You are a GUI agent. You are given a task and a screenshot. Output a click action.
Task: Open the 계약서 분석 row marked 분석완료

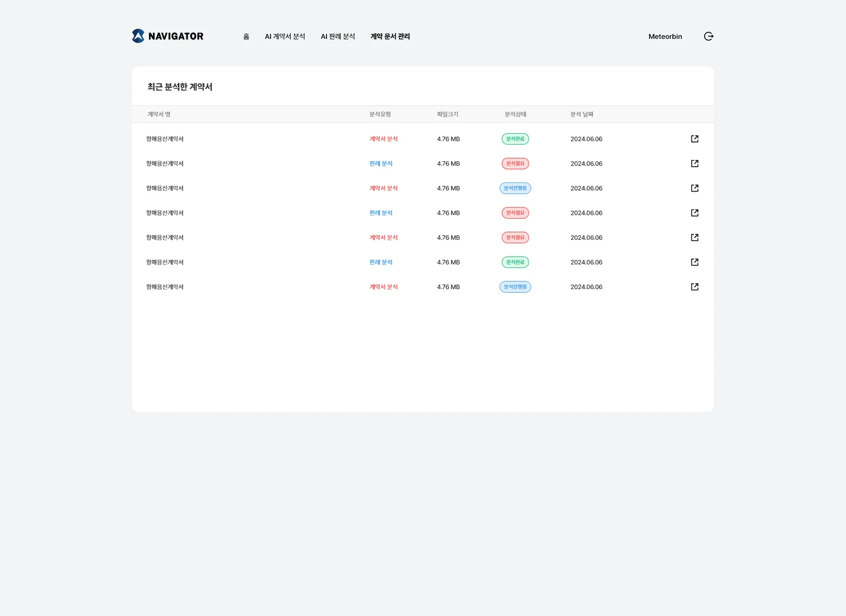[x=695, y=139]
